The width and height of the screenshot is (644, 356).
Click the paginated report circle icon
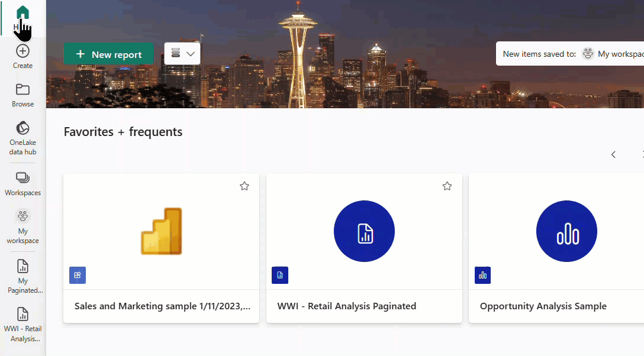364,231
